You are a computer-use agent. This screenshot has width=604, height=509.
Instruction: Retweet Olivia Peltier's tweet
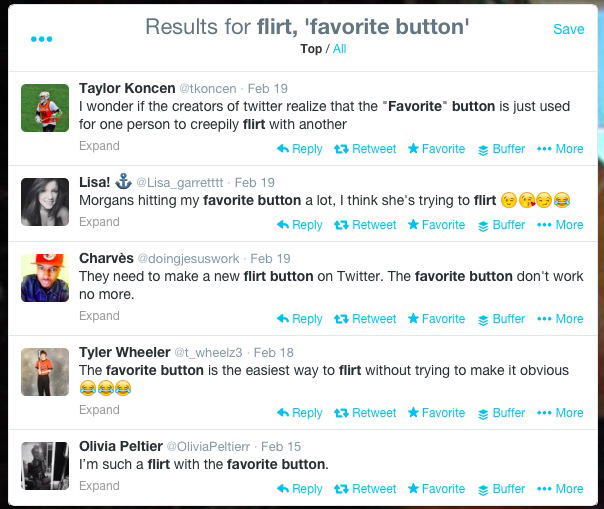365,489
